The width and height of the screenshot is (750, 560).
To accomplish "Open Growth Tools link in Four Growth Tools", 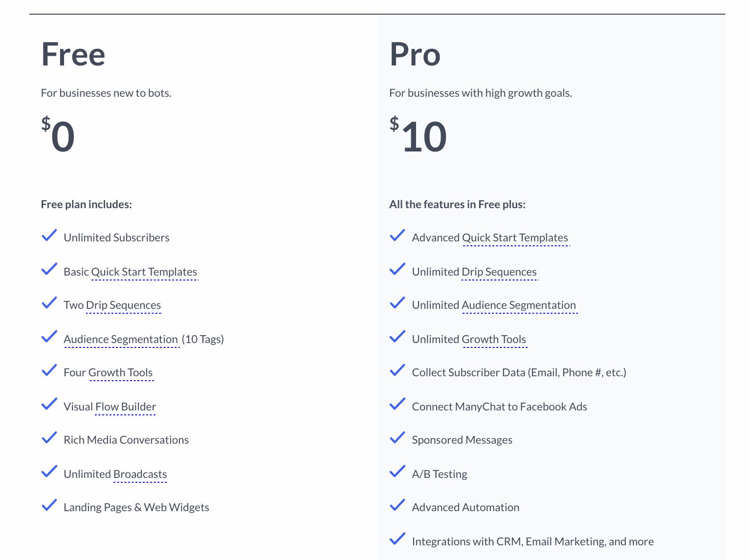I will (x=121, y=373).
